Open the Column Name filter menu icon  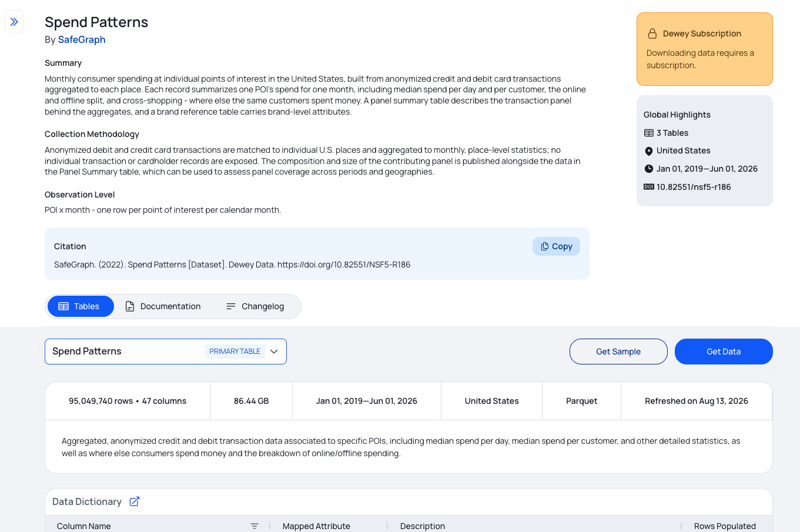pos(255,526)
